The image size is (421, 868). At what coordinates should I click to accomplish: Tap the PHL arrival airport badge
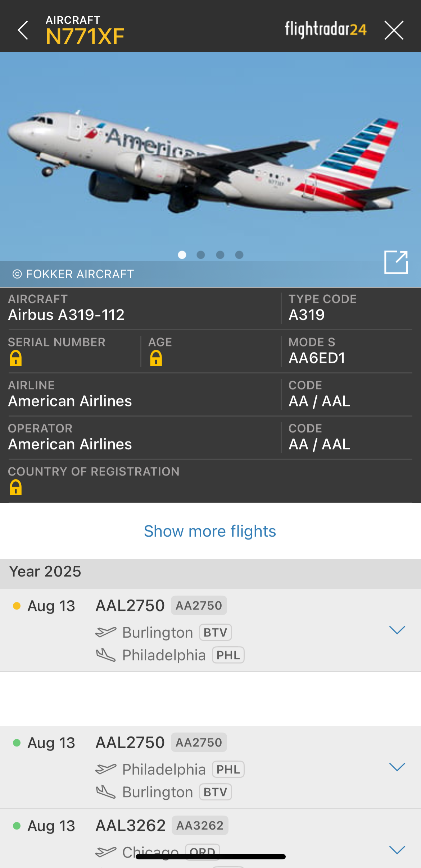(228, 655)
